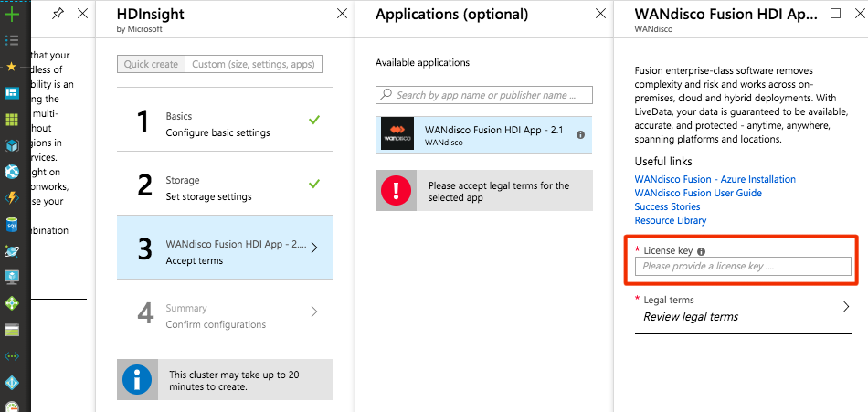The height and width of the screenshot is (412, 868).
Task: Click the 'Please accept legal terms' message
Action: click(x=499, y=191)
